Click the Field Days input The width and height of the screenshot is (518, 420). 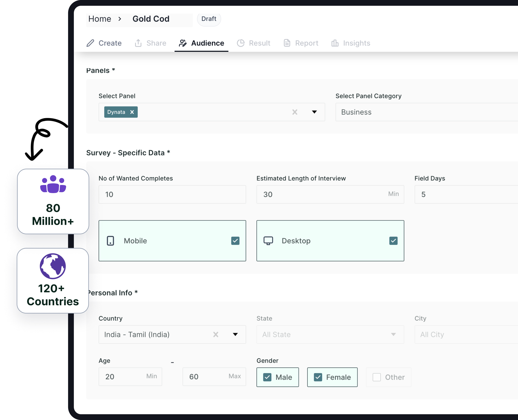point(466,194)
